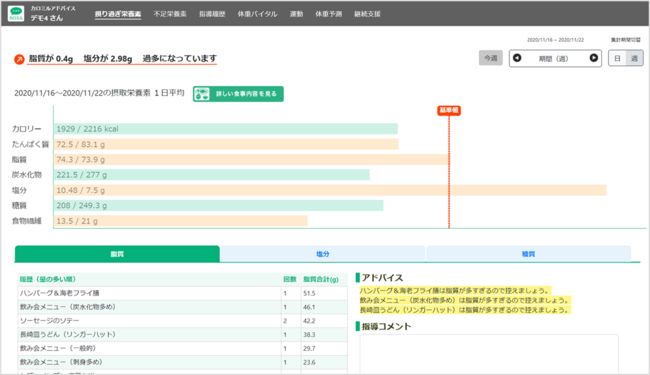Switch aggregation to 週 (weekly)

(634, 58)
